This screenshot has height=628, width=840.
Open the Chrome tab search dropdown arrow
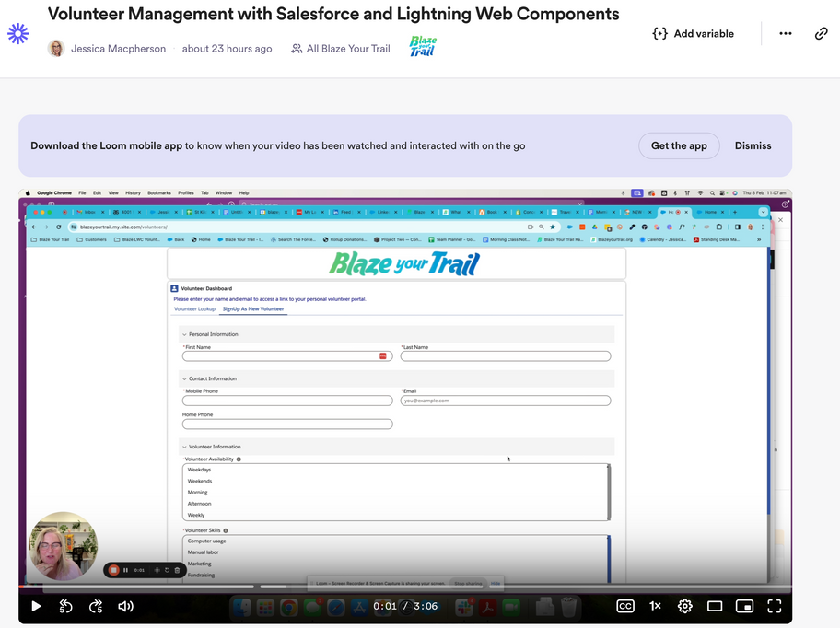coord(763,212)
